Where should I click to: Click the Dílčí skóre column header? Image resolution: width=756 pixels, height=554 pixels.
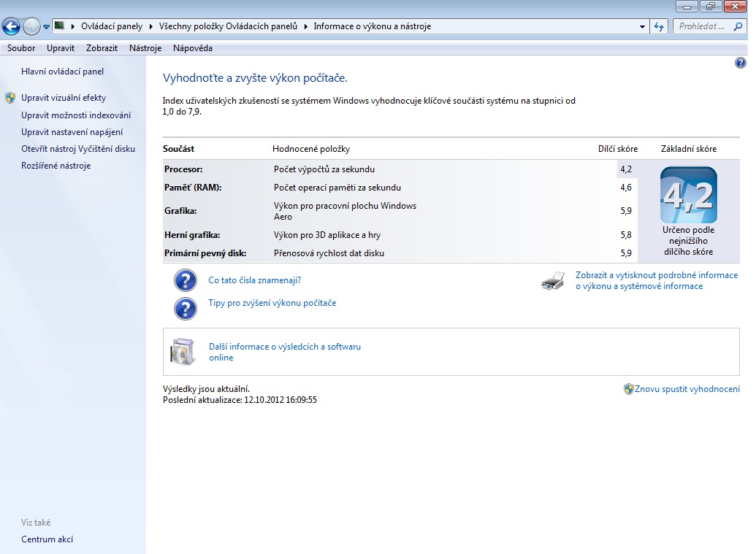[618, 149]
